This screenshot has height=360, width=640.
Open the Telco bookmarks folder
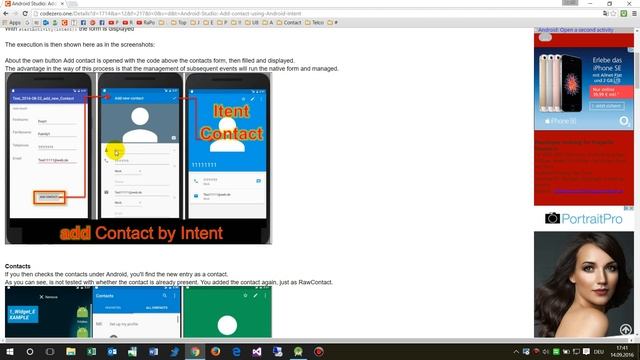tap(314, 22)
